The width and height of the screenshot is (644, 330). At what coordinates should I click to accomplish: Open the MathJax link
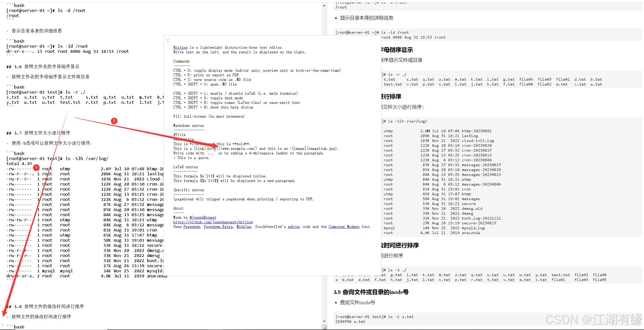point(244,227)
